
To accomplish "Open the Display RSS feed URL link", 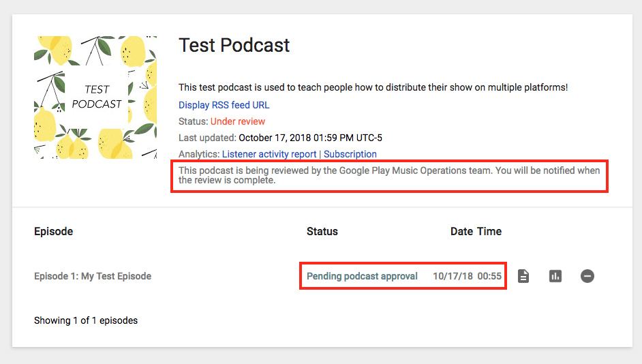I will 224,105.
